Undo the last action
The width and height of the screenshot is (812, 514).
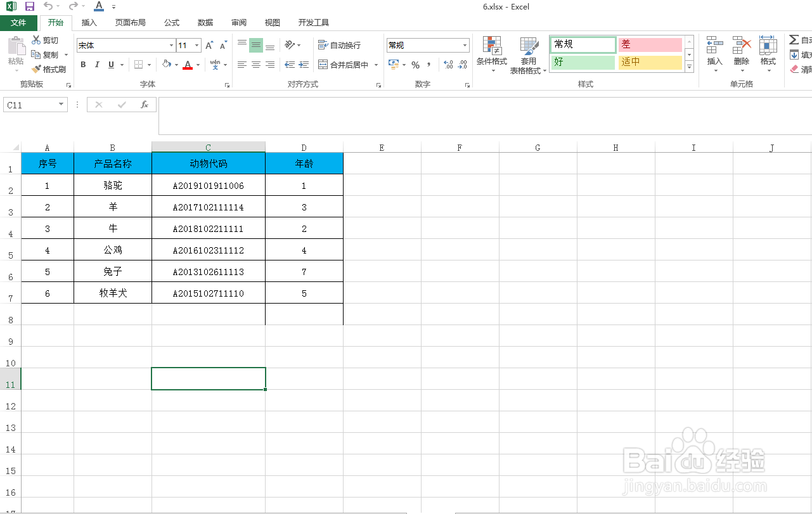coord(48,6)
